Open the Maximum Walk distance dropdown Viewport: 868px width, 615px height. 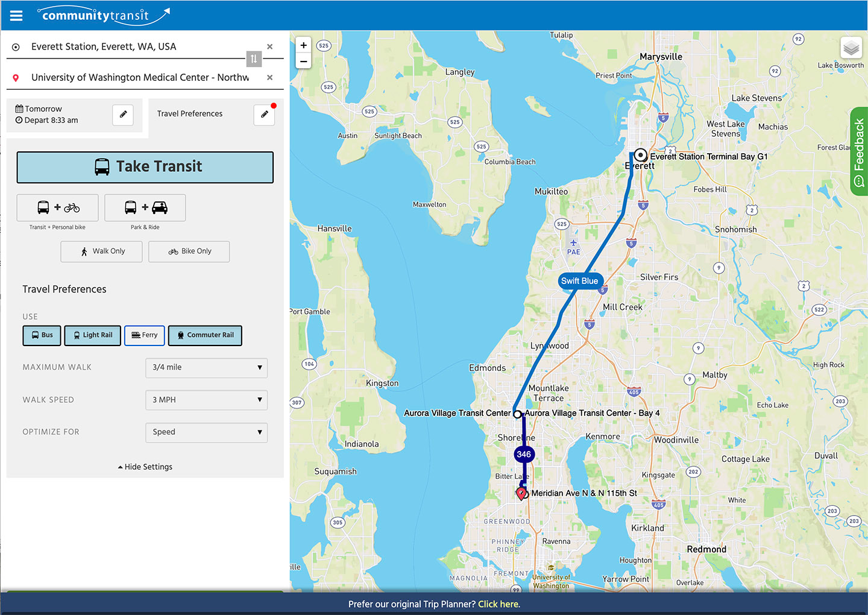(206, 368)
